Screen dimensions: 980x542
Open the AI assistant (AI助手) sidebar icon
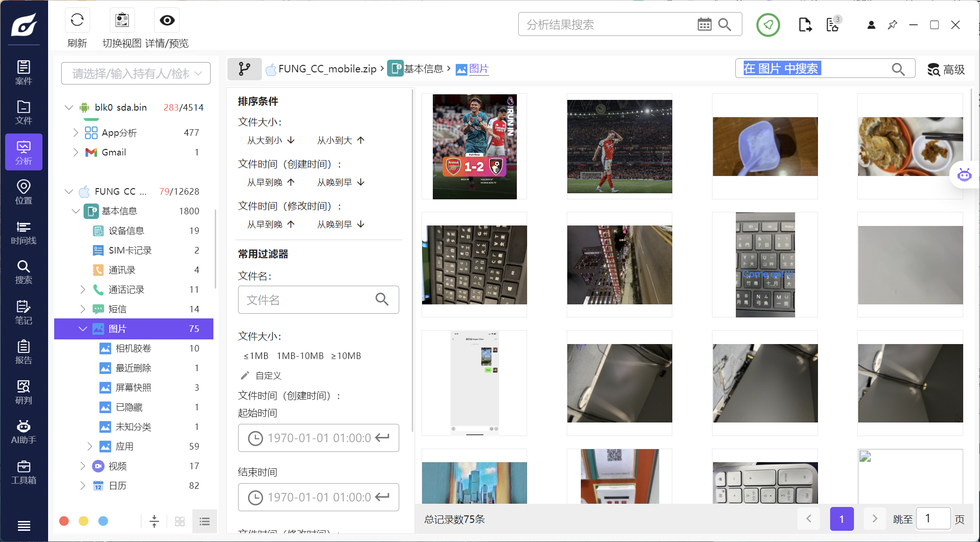tap(23, 431)
